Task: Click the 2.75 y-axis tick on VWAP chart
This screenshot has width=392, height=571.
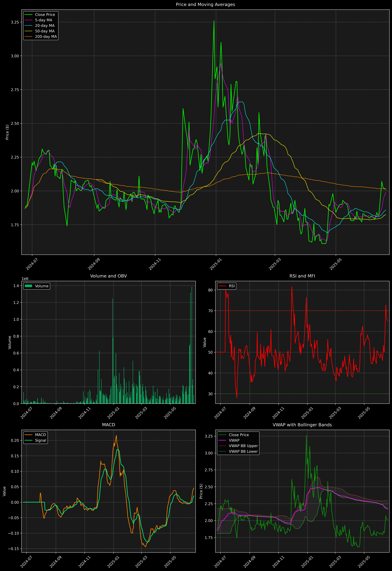Action: click(x=209, y=470)
